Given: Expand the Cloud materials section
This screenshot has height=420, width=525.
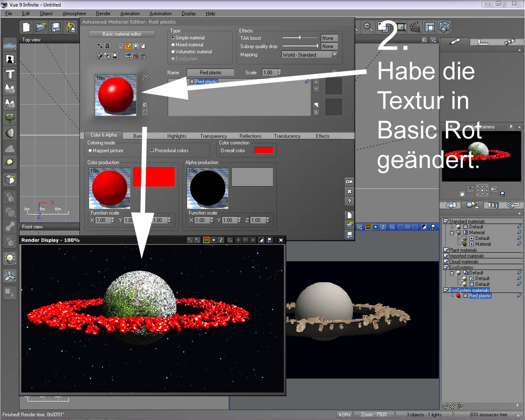Looking at the screenshot, I should point(446,261).
